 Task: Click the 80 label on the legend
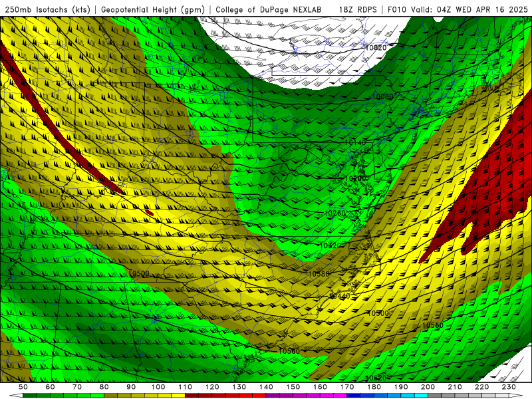(104, 387)
